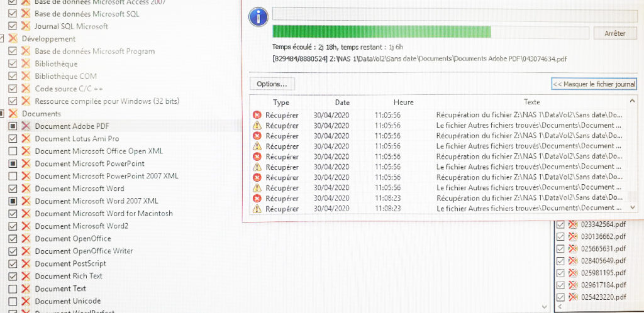Check the Document Microsoft Office Open XML box
Viewport: 644px width, 313px height.
[13, 151]
